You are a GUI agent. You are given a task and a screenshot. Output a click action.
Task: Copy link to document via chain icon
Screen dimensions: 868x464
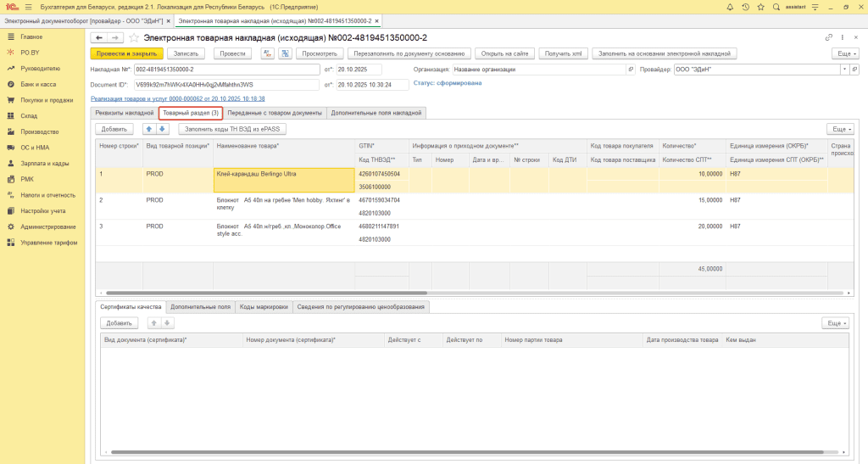(829, 38)
